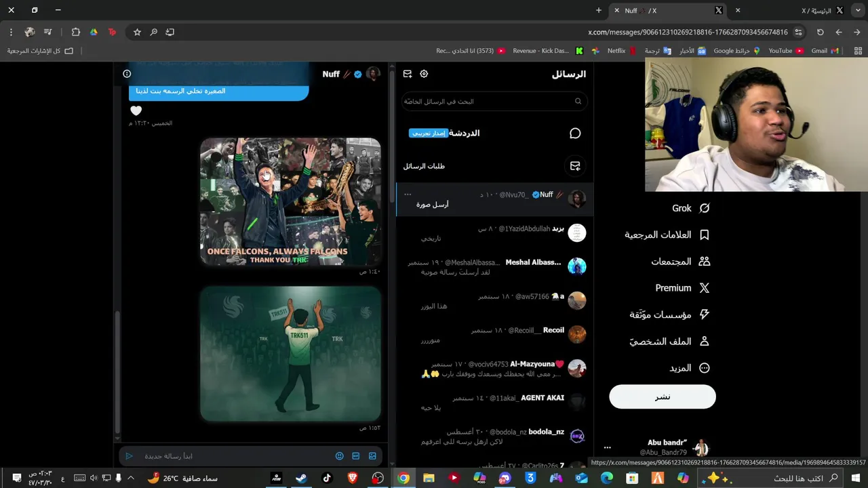This screenshot has height=488, width=868.
Task: Bookmark page with star icon
Action: tap(137, 32)
